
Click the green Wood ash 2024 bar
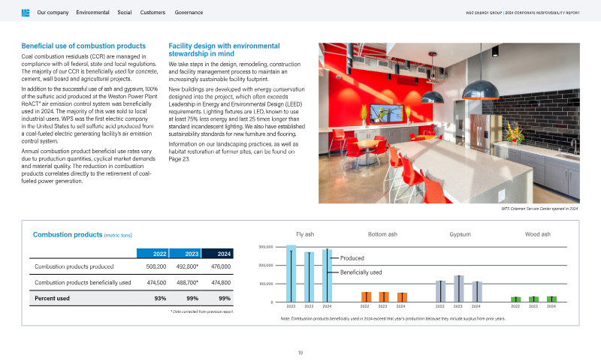point(551,299)
